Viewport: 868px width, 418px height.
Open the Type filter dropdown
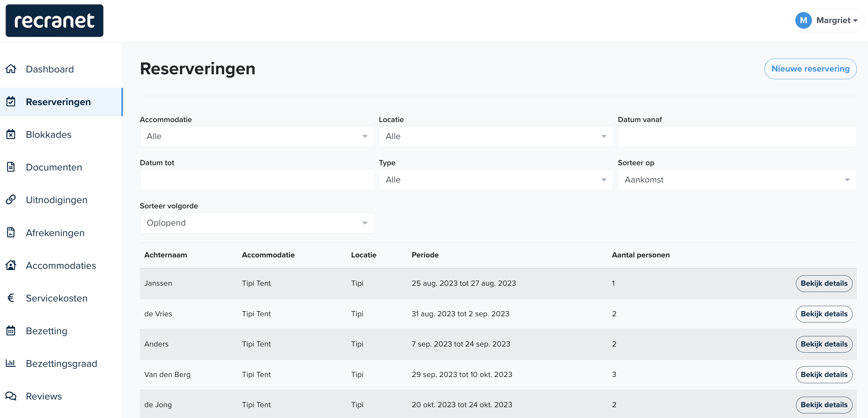click(x=496, y=180)
